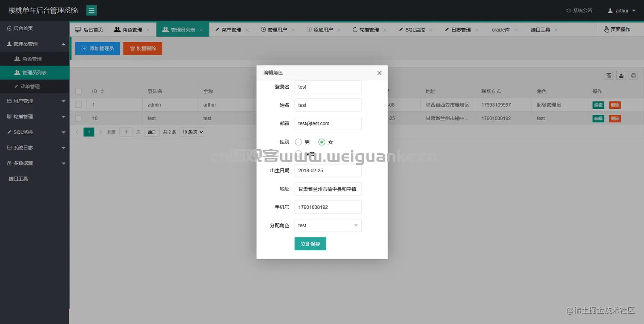The height and width of the screenshot is (324, 644).
Task: Switch to the 后台首页 tab
Action: click(89, 30)
